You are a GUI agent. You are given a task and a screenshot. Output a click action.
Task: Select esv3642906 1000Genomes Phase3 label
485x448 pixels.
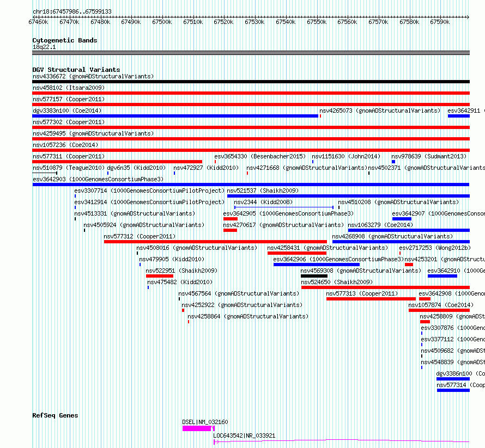[338, 259]
